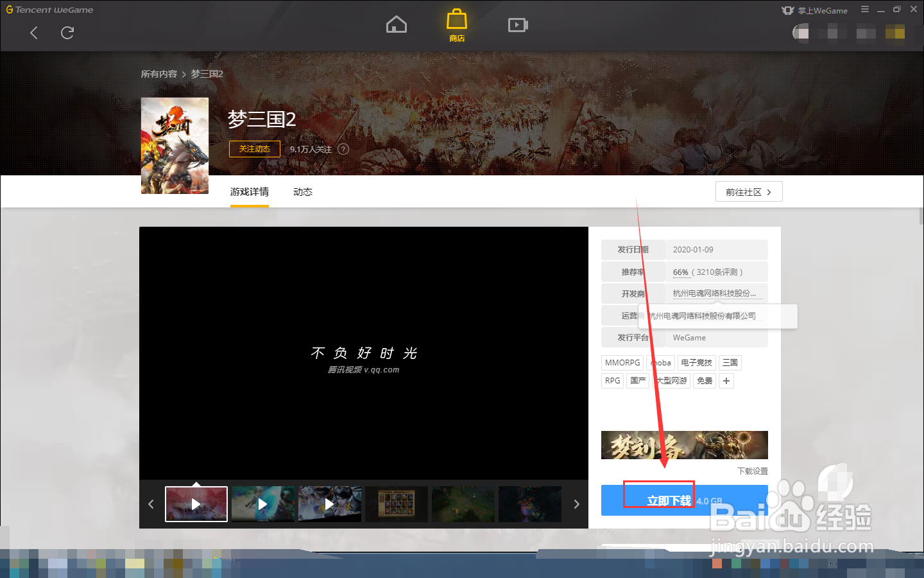
Task: Select the RPG tag
Action: [x=612, y=381]
